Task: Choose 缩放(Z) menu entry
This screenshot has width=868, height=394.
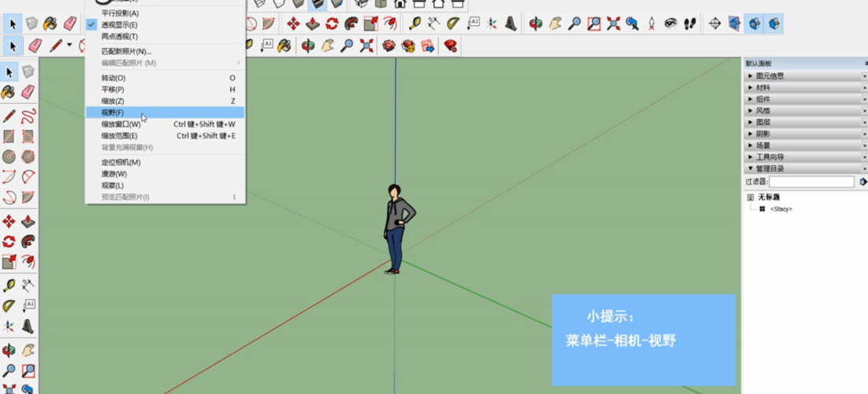Action: [x=165, y=102]
